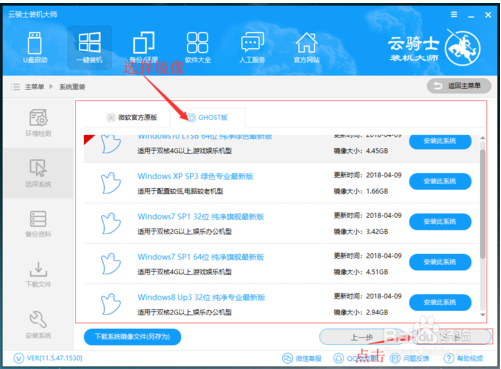Install the Windows10 LTSB 64位 system
Image resolution: width=501 pixels, height=369 pixels.
point(440,141)
